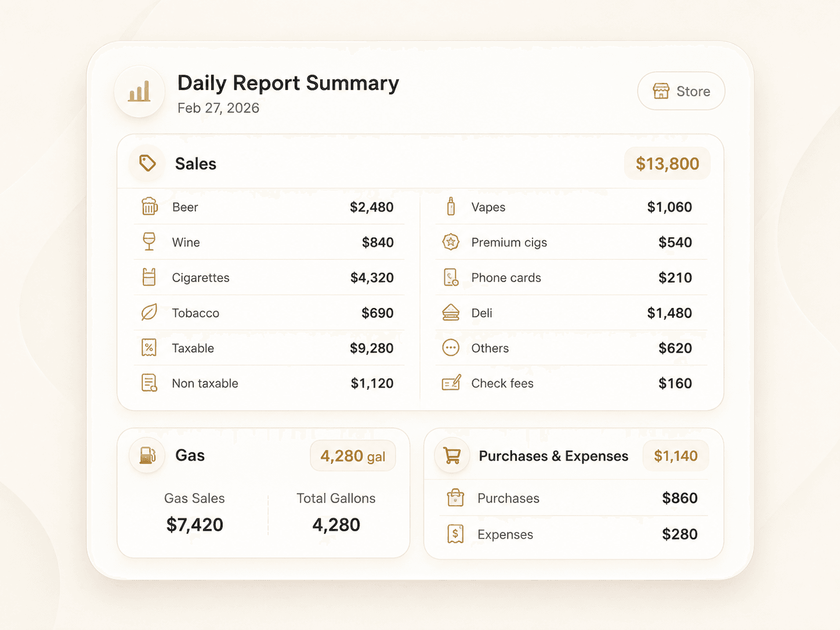Select the 4,280 gal badge
The width and height of the screenshot is (840, 630).
point(353,456)
